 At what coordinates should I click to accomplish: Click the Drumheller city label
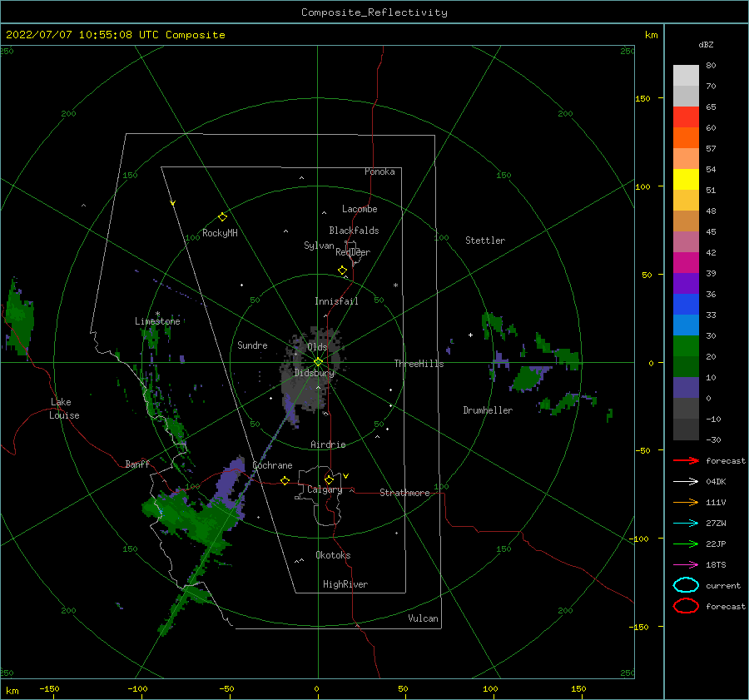pos(488,410)
